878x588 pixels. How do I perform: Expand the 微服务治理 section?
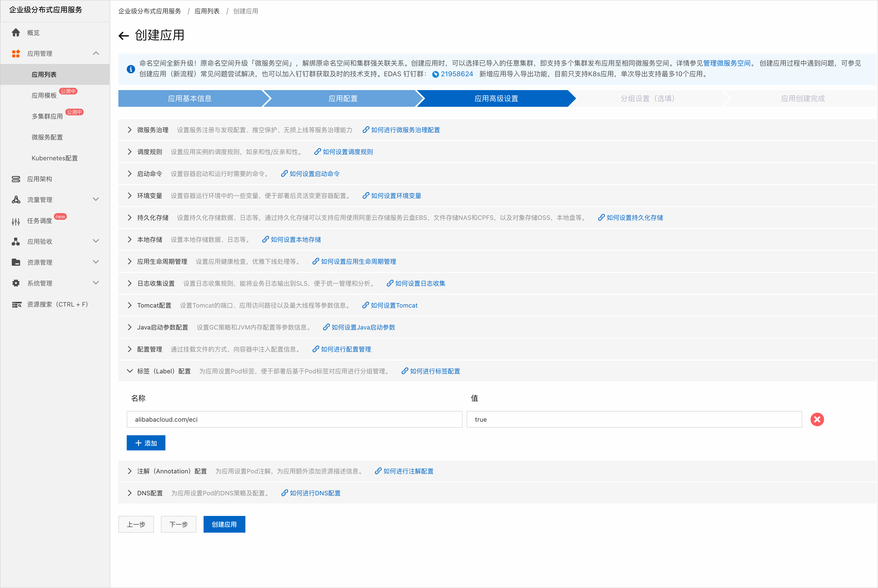coord(129,130)
